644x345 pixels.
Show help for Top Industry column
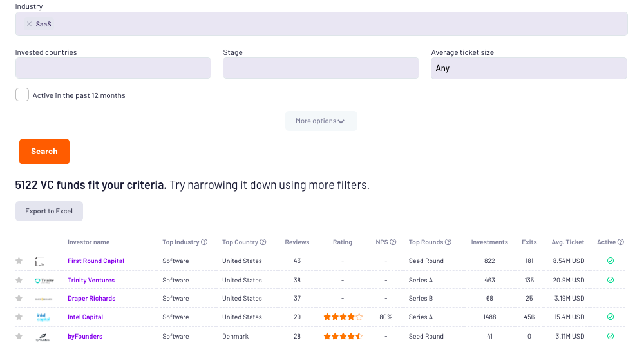coord(204,242)
